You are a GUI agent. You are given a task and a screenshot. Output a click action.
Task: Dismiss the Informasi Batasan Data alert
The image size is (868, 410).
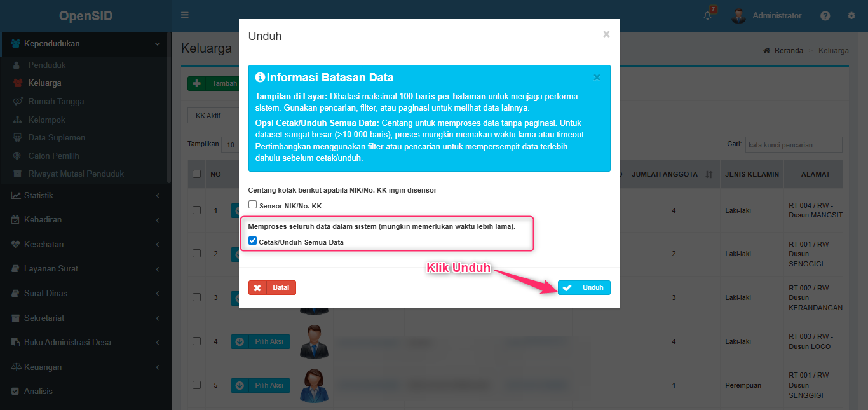pos(597,78)
